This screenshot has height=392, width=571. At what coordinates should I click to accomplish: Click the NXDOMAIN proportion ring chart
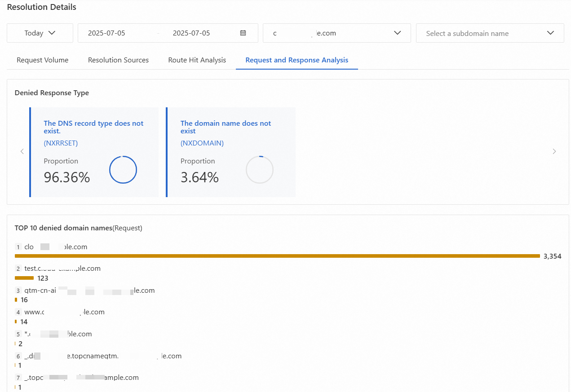[259, 170]
